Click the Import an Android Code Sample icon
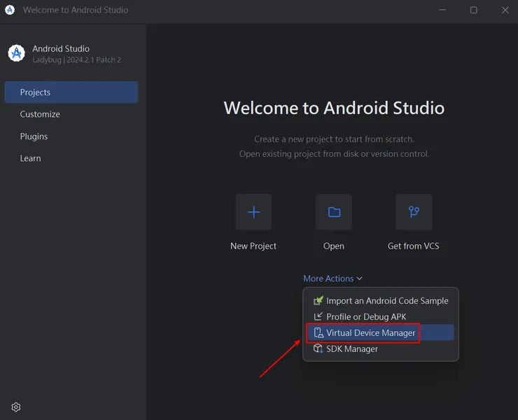518x420 pixels. (318, 300)
